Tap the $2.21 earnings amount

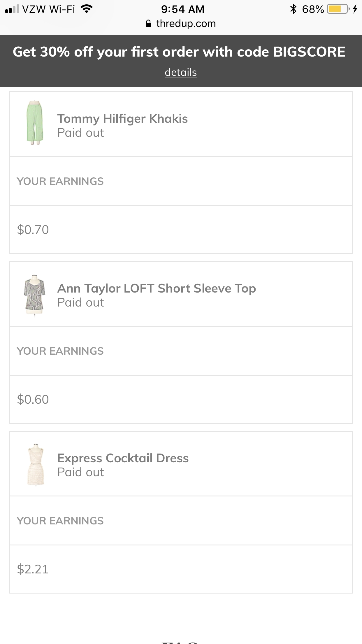point(33,569)
